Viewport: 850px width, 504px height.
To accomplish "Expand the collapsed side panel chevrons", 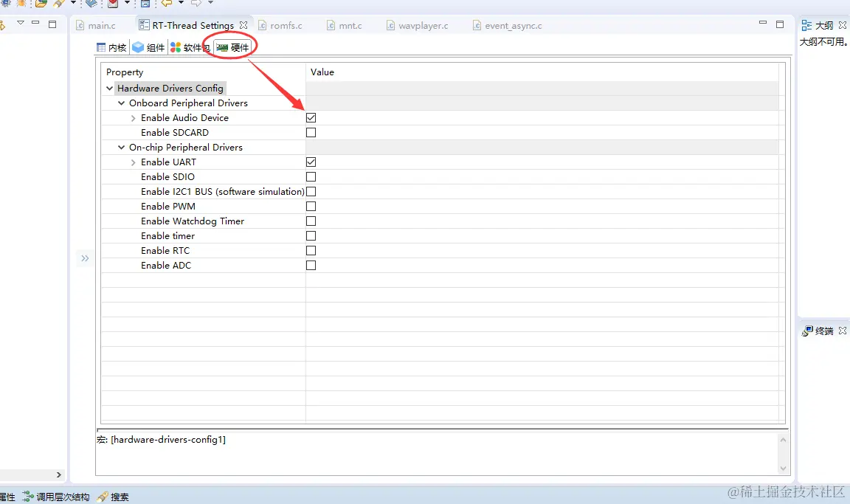I will tap(85, 258).
